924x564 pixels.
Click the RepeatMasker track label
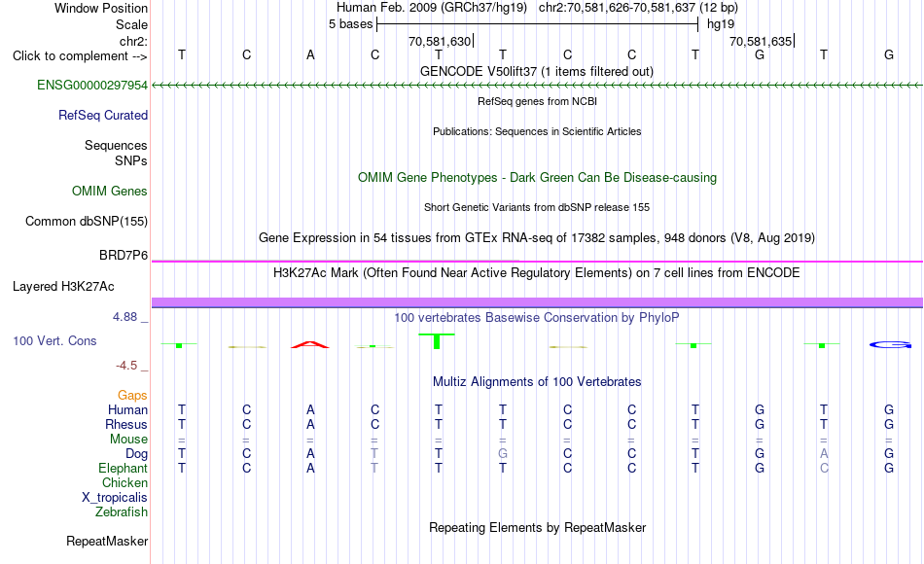point(107,541)
